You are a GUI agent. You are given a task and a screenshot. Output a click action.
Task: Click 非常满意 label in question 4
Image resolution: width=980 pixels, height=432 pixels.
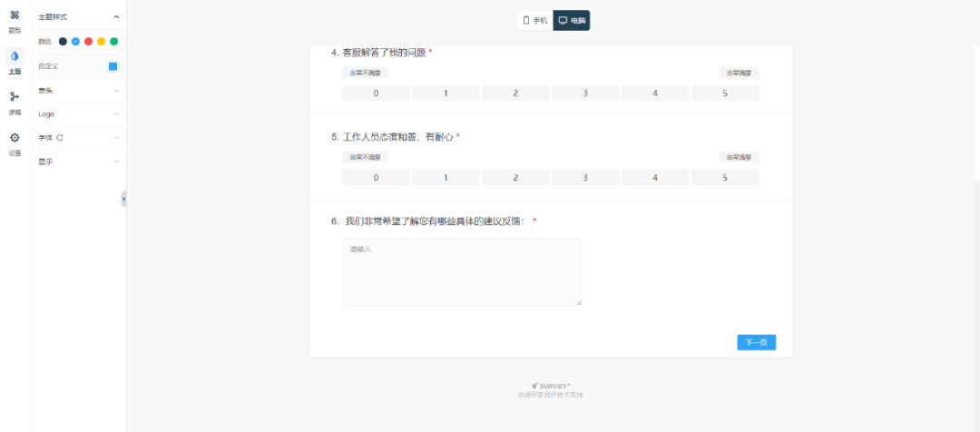click(x=739, y=74)
